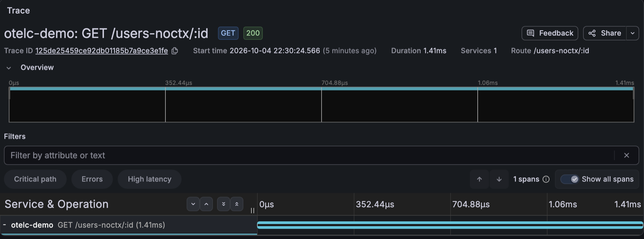Open the trace ID link
644x239 pixels.
[x=101, y=51]
